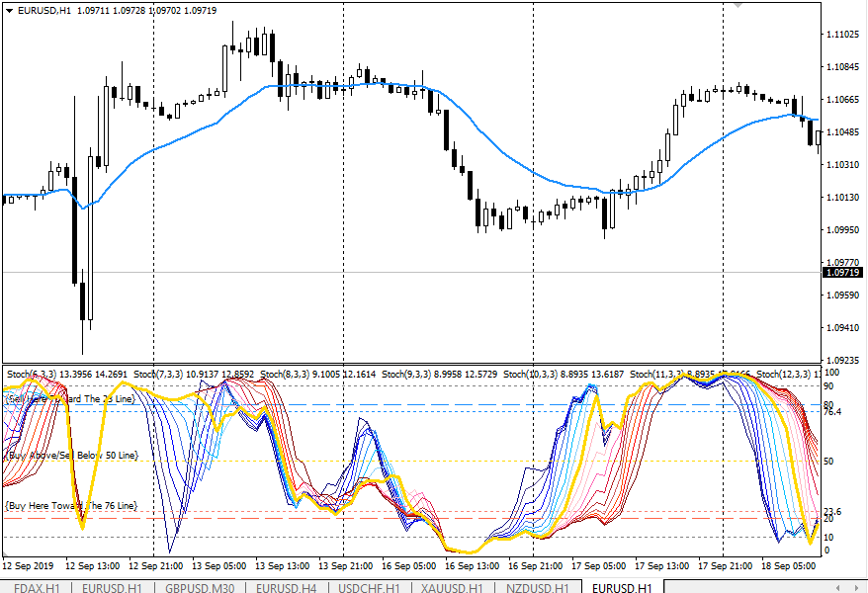Click the triangle arrow beside EURUSD,H1 title

coord(10,10)
